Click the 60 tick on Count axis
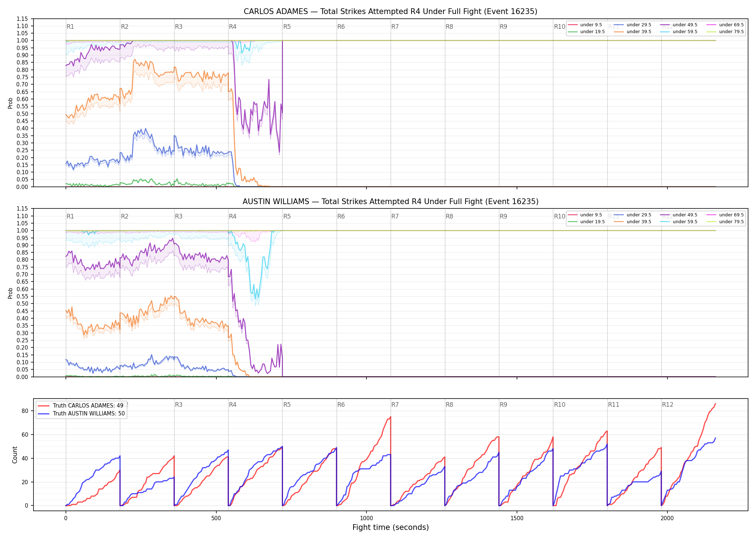The width and height of the screenshot is (756, 540). click(25, 435)
